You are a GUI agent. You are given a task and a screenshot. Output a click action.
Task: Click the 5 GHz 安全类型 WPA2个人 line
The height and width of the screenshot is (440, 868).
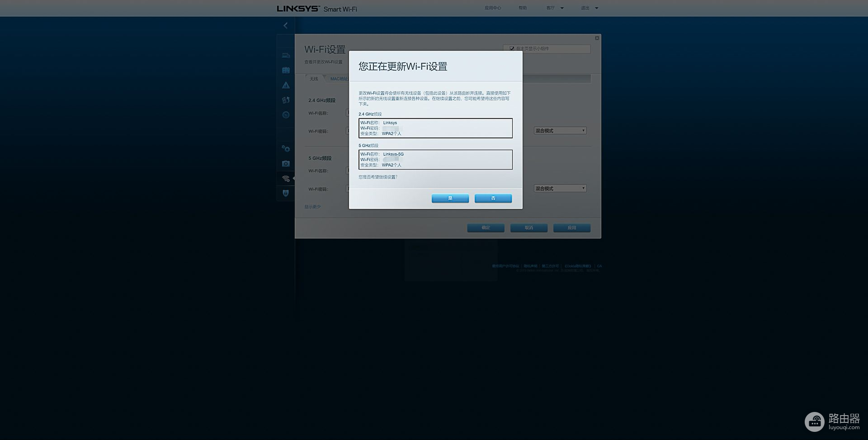click(381, 165)
